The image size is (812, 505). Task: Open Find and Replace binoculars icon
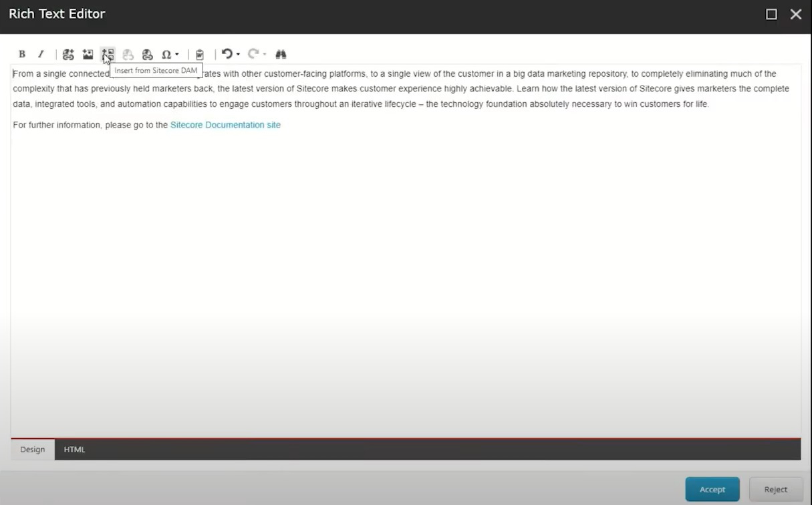point(281,54)
